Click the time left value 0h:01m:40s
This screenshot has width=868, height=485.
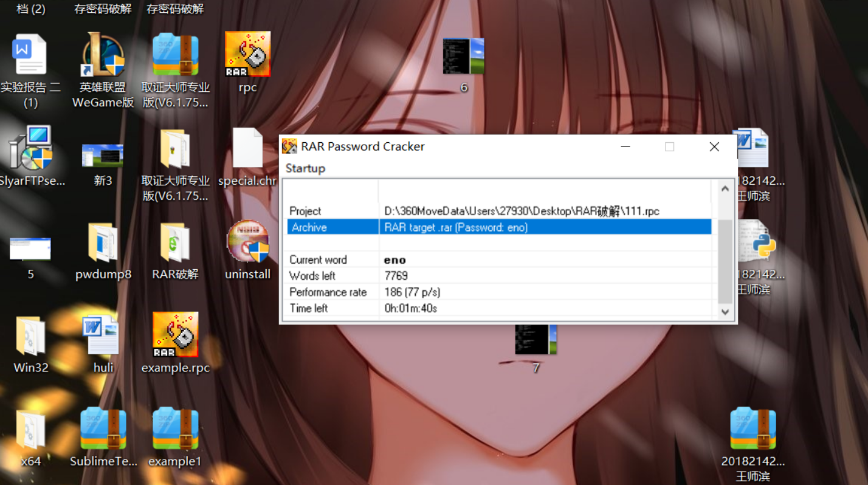(411, 308)
